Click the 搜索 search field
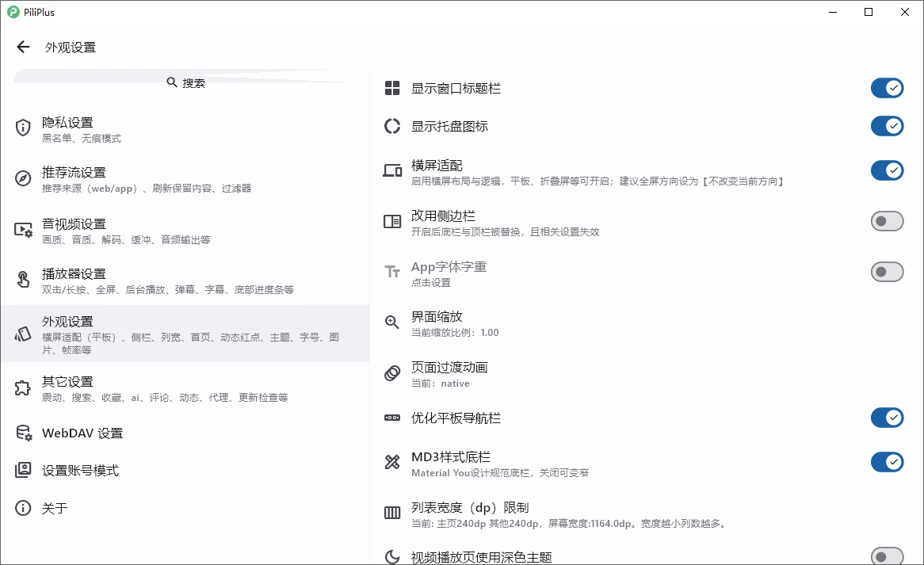924x565 pixels. coord(187,82)
